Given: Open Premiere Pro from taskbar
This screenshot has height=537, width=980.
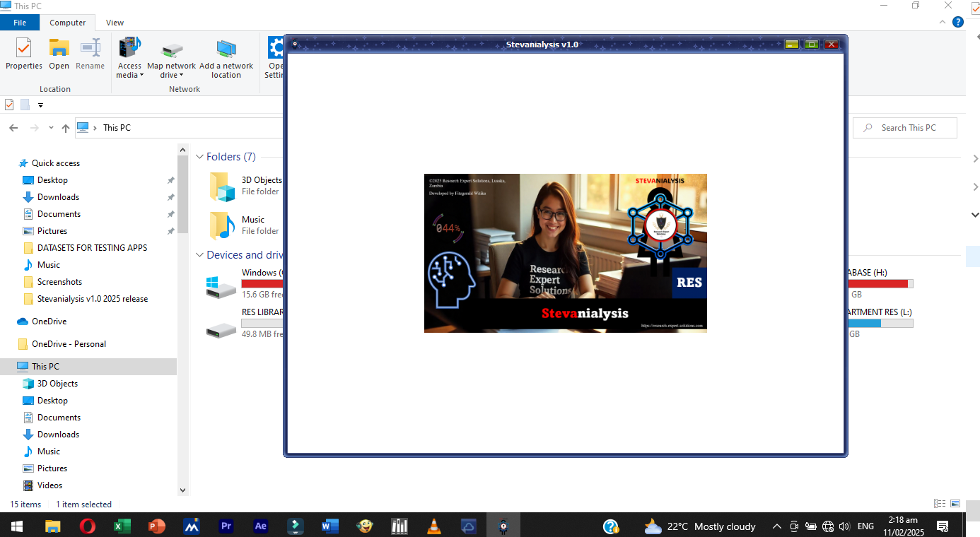Looking at the screenshot, I should point(226,526).
